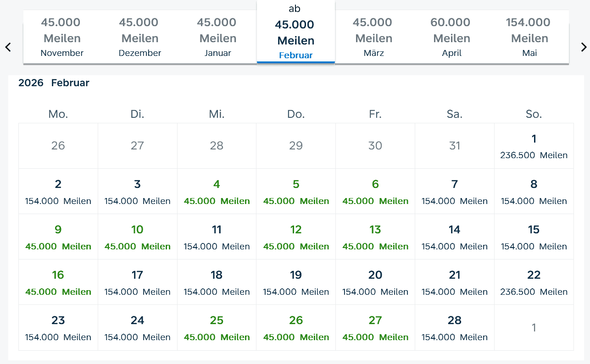Select February 16 at 45.000 Meilen
Screen dimensions: 590x364
pos(58,282)
